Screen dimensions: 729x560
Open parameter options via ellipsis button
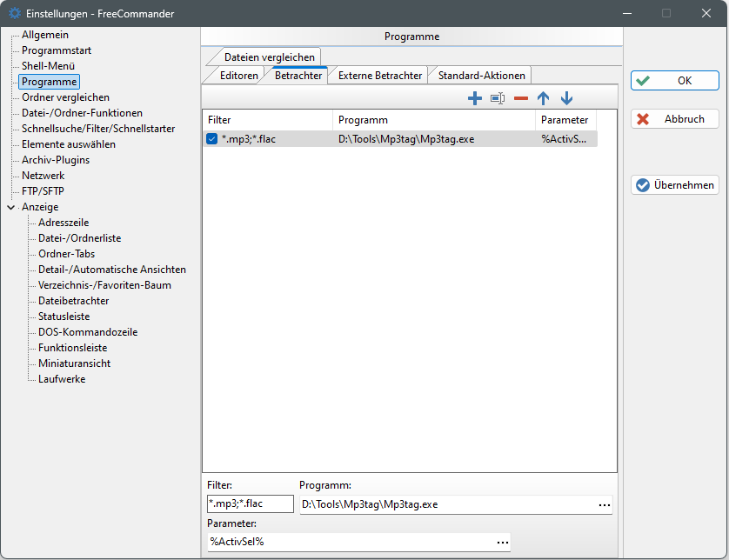coord(502,542)
